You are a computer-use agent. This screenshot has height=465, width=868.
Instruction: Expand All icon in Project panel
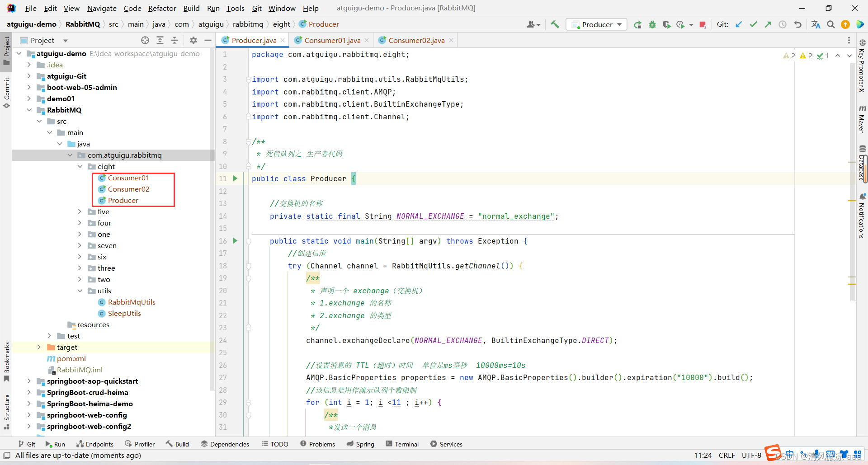click(160, 40)
